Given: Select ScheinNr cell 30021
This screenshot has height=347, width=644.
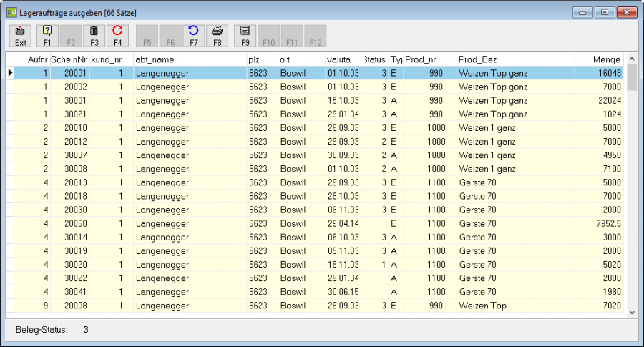Looking at the screenshot, I should (x=69, y=114).
